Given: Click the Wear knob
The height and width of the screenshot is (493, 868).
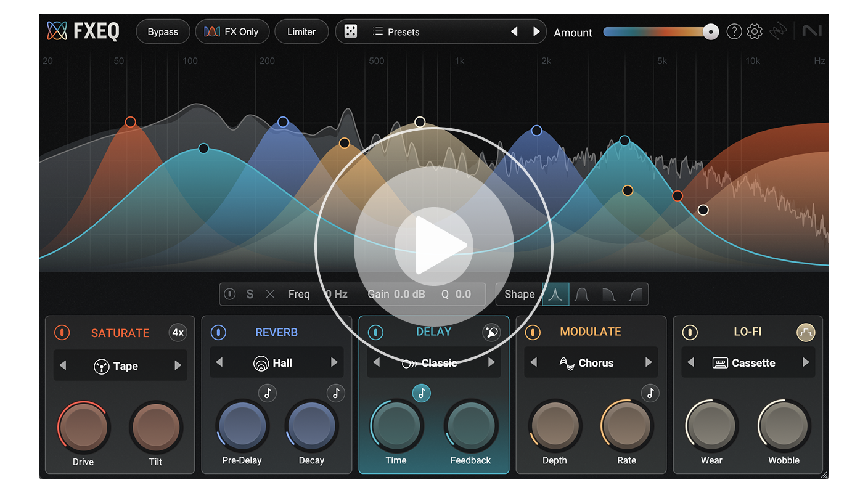Looking at the screenshot, I should (711, 425).
